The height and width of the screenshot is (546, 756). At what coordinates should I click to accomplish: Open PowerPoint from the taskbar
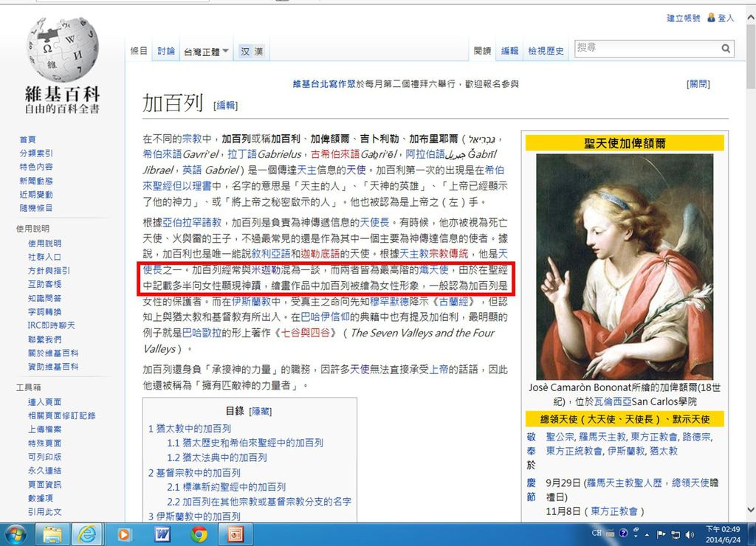pyautogui.click(x=236, y=534)
